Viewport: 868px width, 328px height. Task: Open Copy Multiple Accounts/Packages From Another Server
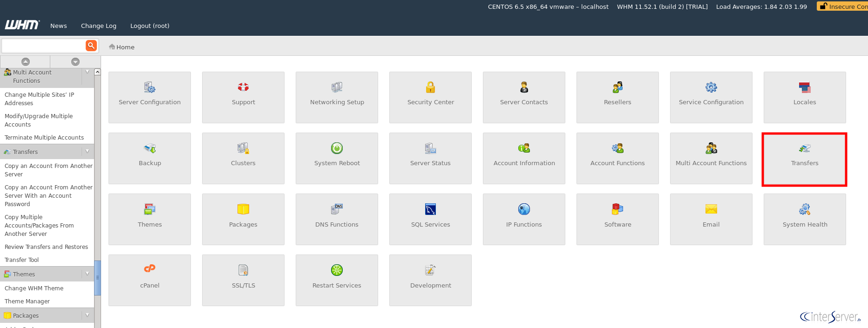[x=39, y=225]
